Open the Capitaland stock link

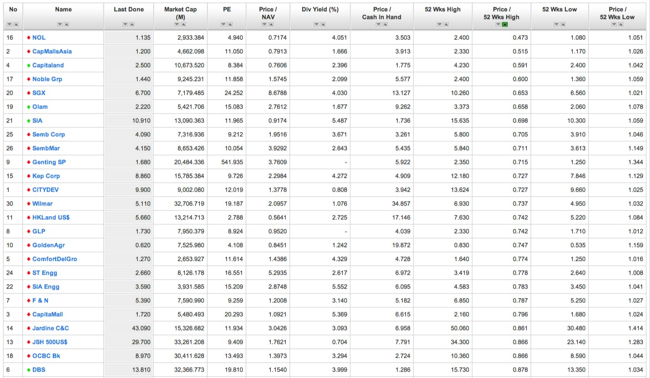pos(48,65)
